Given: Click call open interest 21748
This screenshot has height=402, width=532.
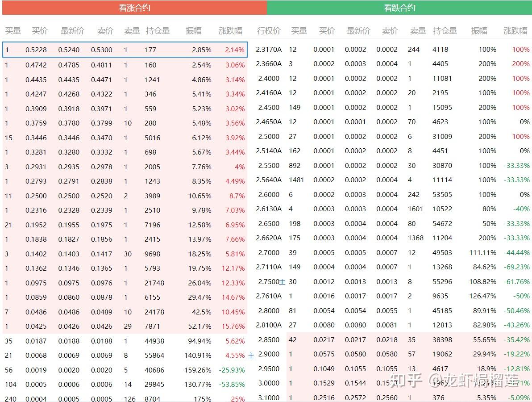Looking at the screenshot, I should tap(154, 283).
